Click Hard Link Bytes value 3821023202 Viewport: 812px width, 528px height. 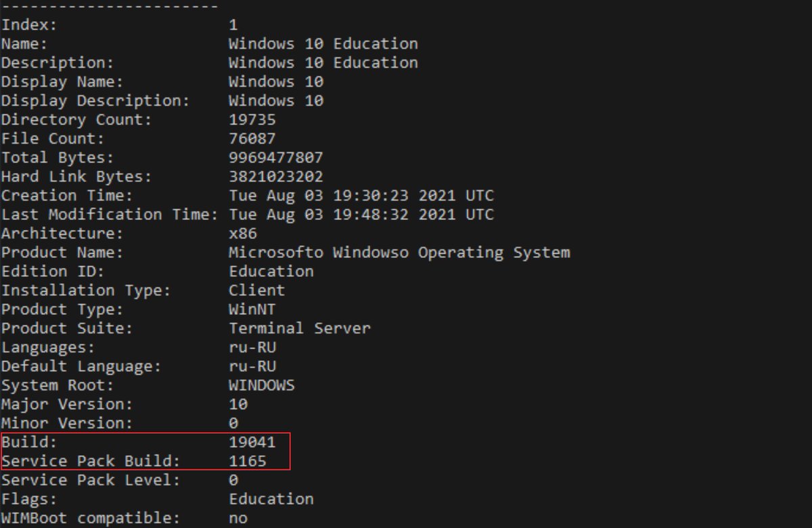point(276,177)
